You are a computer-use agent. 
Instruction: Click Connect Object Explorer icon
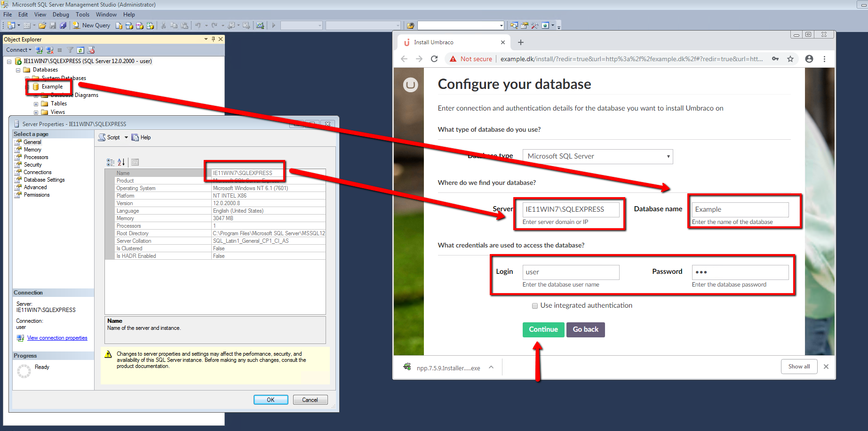pos(40,50)
